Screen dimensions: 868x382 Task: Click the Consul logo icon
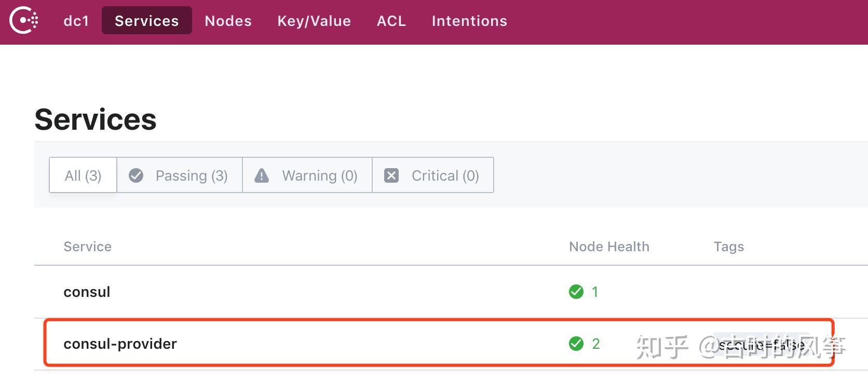[x=24, y=21]
